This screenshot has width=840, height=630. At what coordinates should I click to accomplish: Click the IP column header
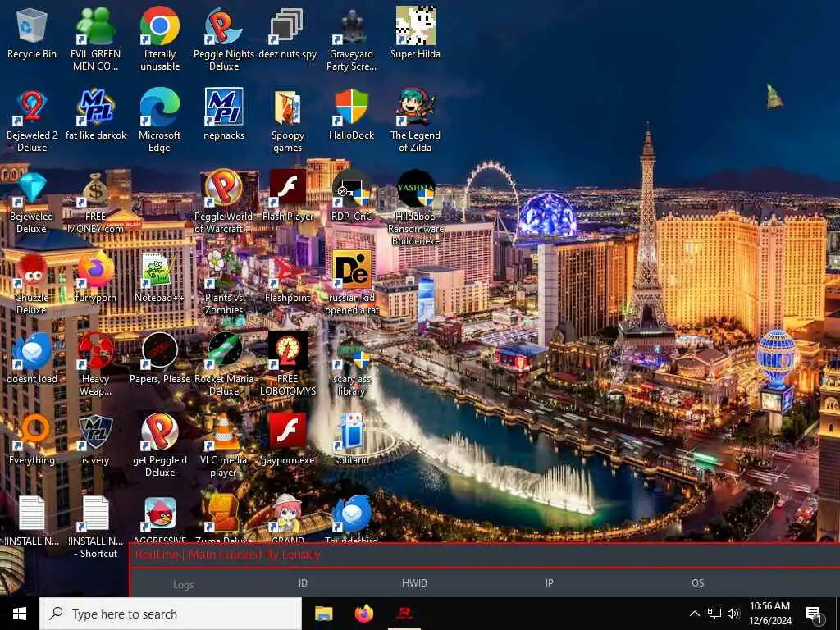pos(549,583)
